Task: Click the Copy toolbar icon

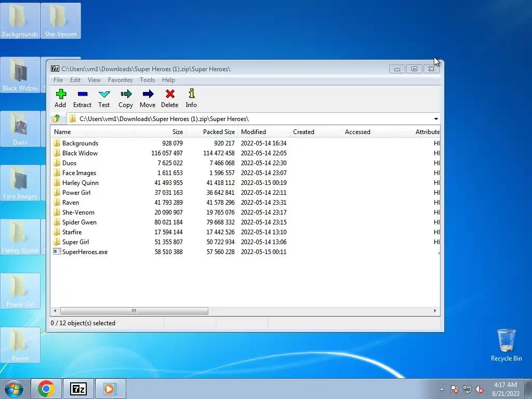Action: coord(126,98)
